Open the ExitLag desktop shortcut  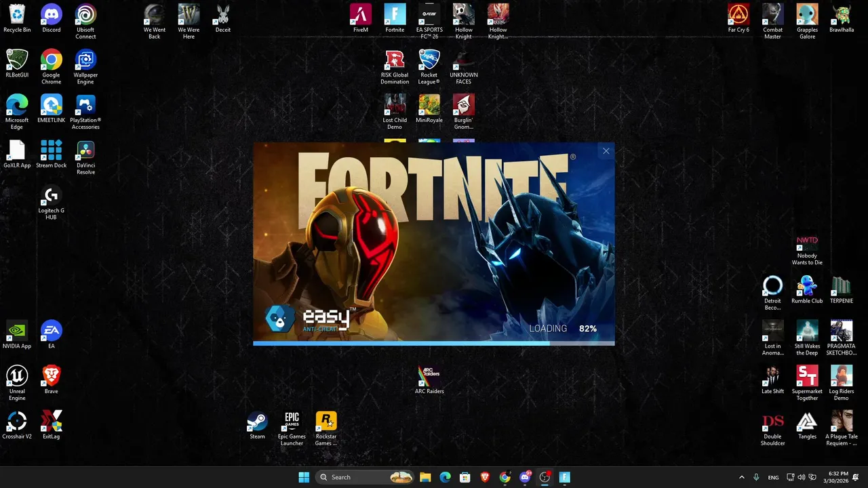click(52, 425)
